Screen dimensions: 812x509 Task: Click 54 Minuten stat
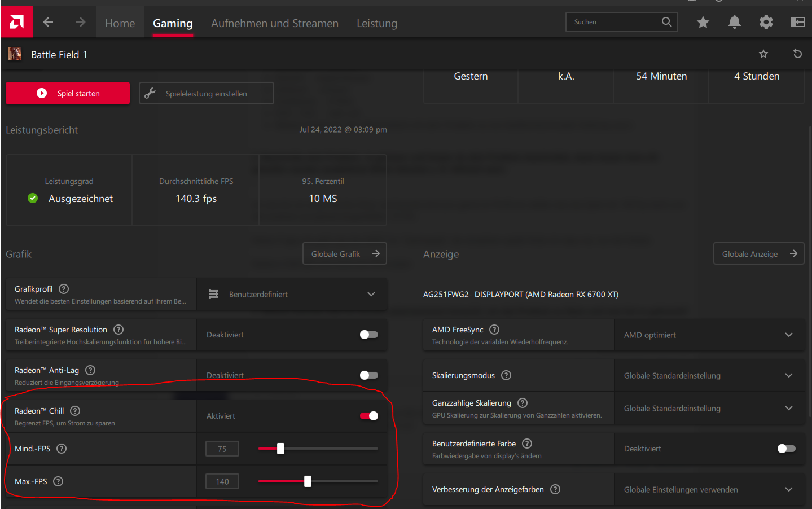(661, 76)
